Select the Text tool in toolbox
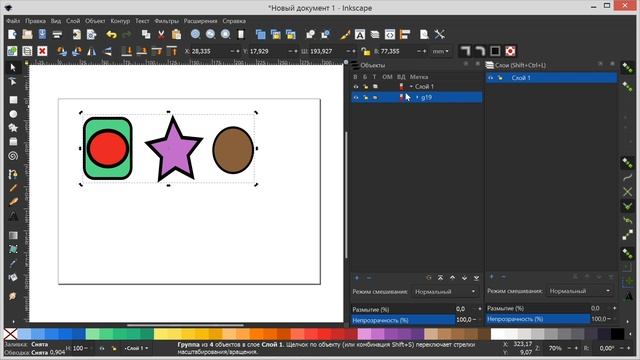Screen dimensions: 640x360 [x=13, y=216]
